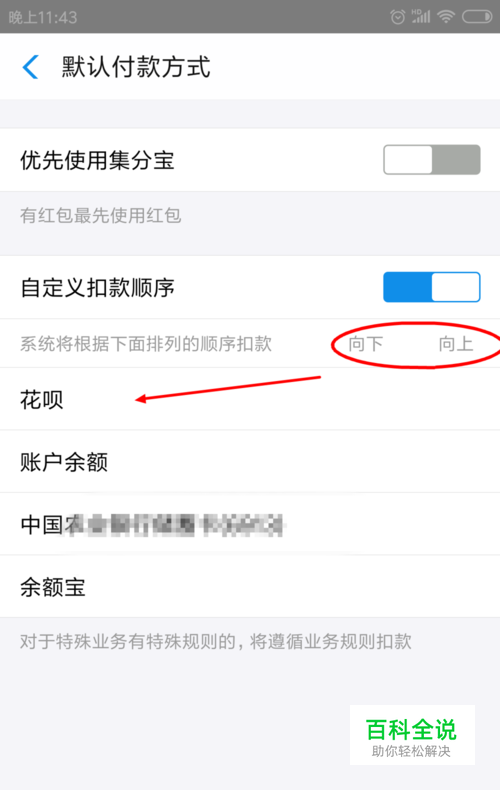Tap the 系统将根据下面排列的顺序扣款 description
The height and width of the screenshot is (790, 500).
(146, 344)
